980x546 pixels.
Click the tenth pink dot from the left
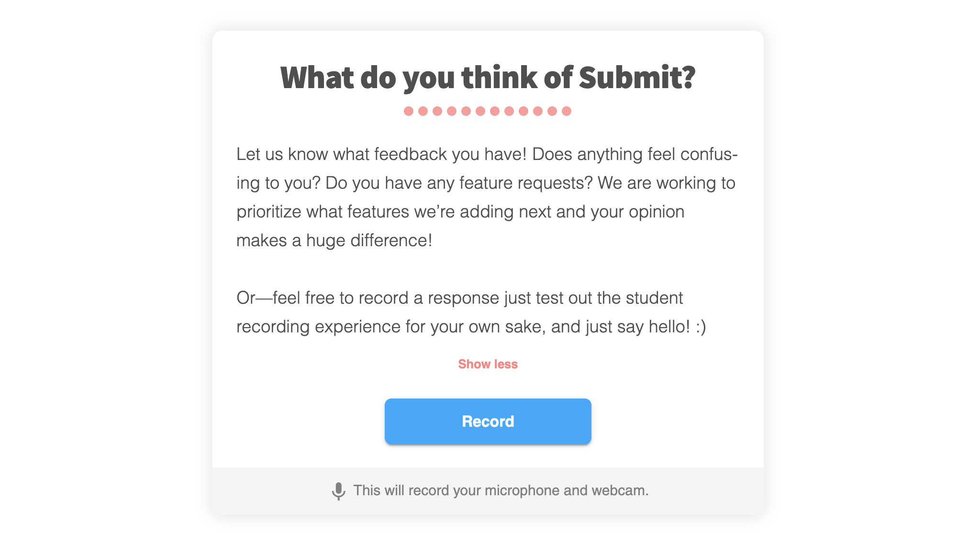pyautogui.click(x=538, y=111)
